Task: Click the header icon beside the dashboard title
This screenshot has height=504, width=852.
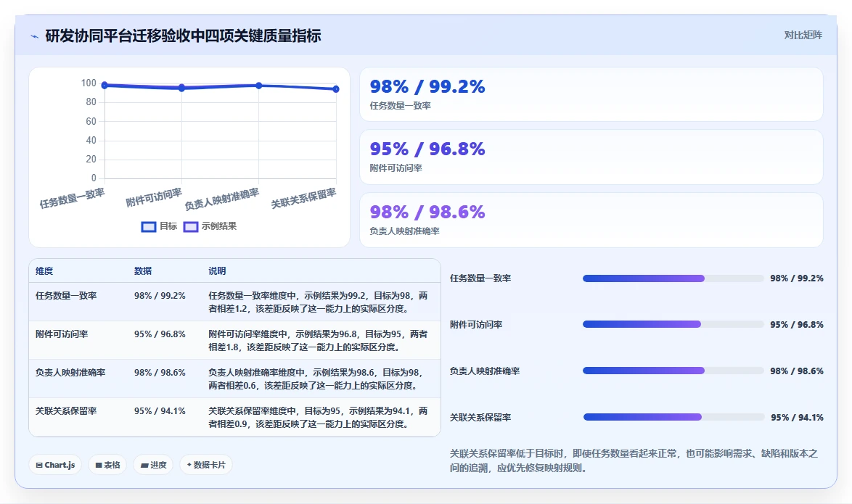Action: point(35,36)
